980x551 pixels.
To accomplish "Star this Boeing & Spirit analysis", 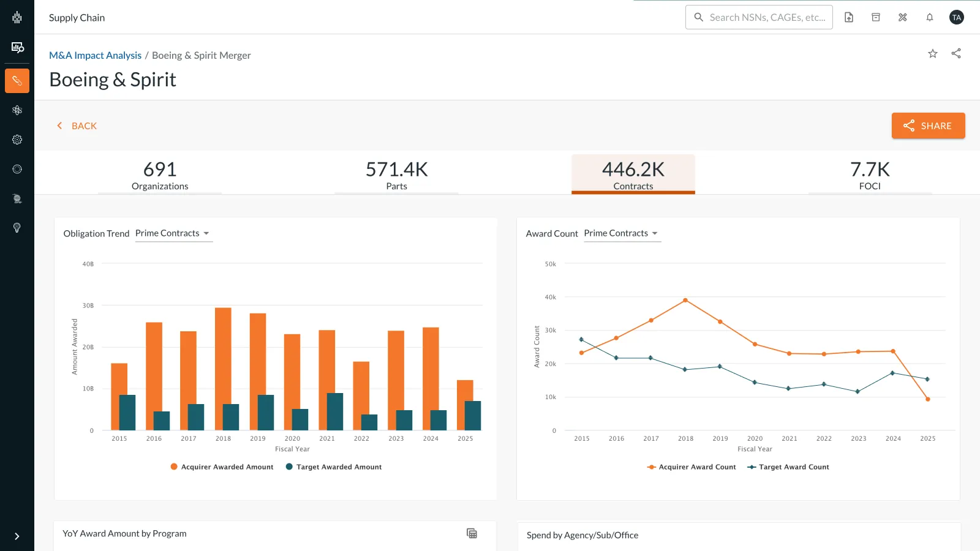I will coord(932,54).
